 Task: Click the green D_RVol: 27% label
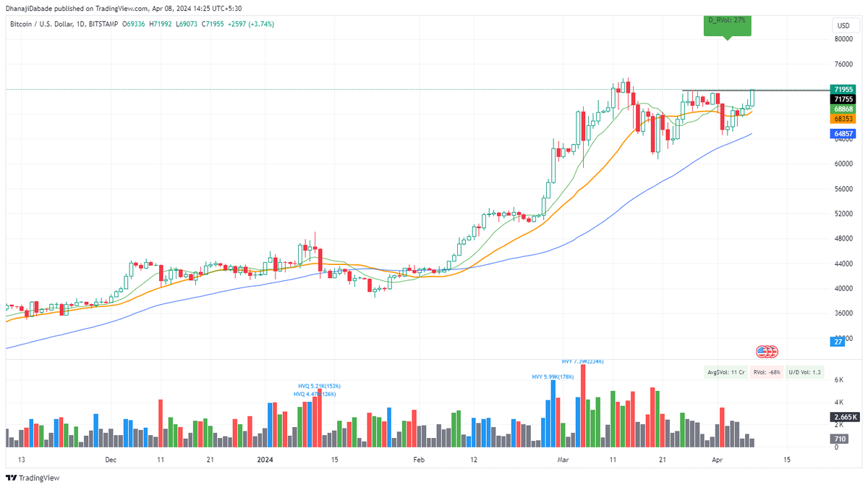pyautogui.click(x=728, y=25)
